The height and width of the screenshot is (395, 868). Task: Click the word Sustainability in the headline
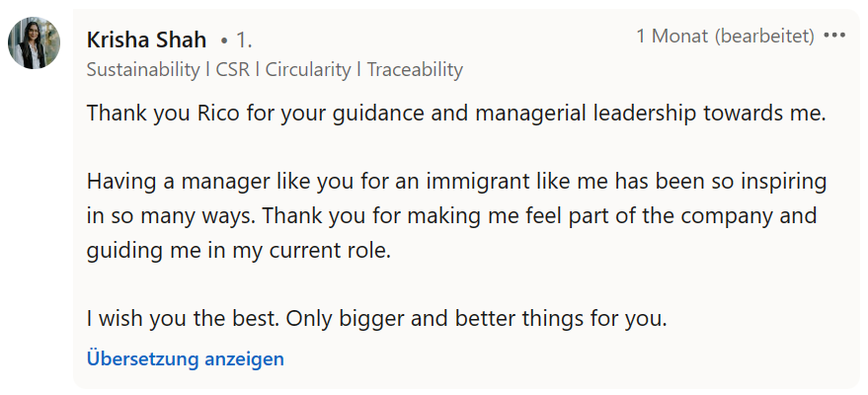(143, 70)
